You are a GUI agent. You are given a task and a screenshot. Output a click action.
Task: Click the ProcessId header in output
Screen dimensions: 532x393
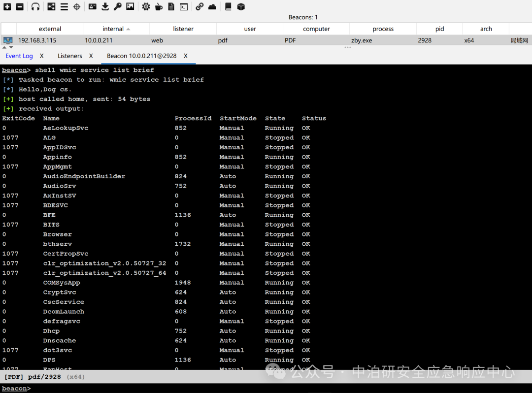[x=193, y=118]
